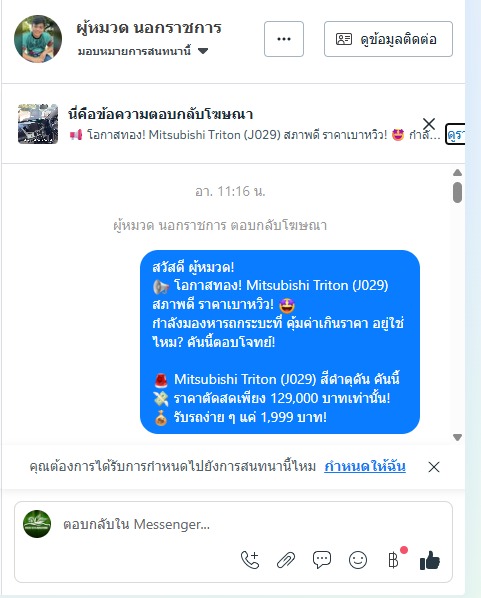The width and height of the screenshot is (481, 598).
Task: Click the scrollbar up arrow in chat
Action: (x=457, y=173)
